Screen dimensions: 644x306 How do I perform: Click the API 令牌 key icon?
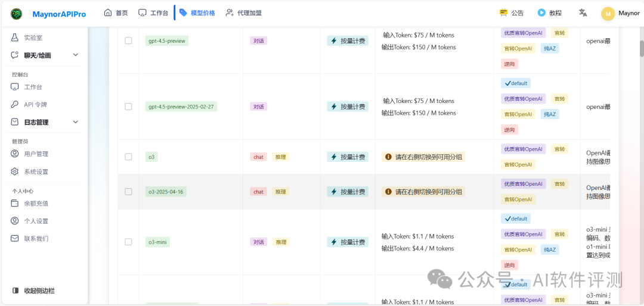[15, 104]
